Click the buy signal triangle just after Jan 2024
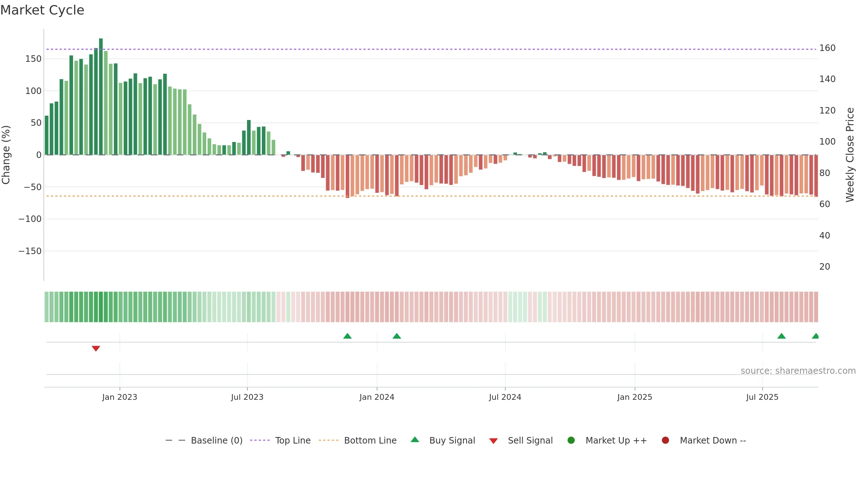868x488 pixels. coord(397,336)
